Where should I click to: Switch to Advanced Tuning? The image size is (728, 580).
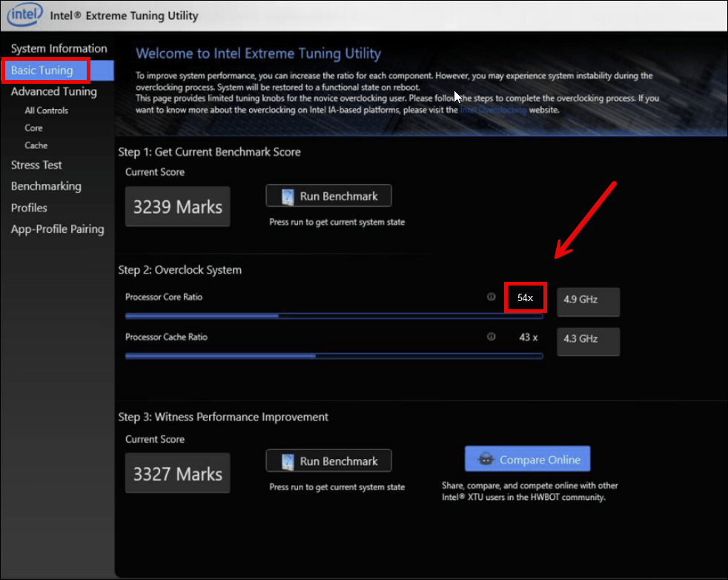click(x=53, y=91)
